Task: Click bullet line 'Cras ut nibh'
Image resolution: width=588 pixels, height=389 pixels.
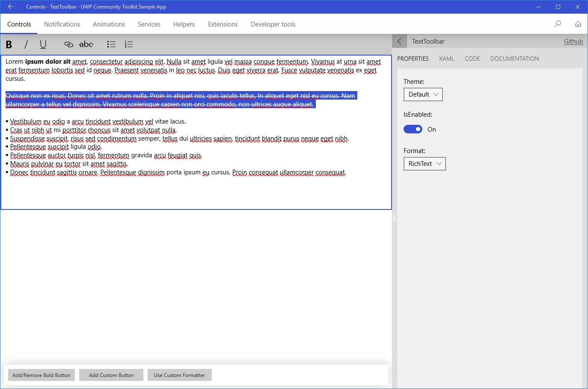Action: point(91,130)
